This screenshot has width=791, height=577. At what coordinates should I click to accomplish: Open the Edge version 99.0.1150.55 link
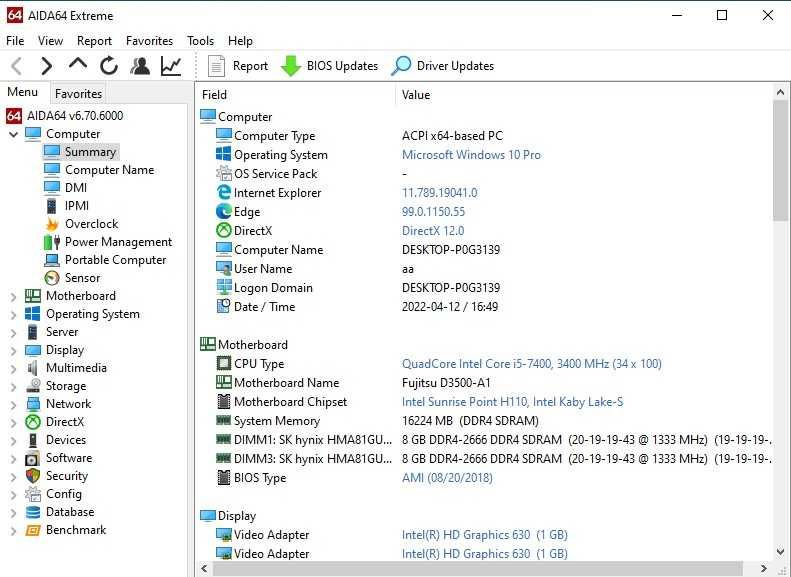click(433, 212)
